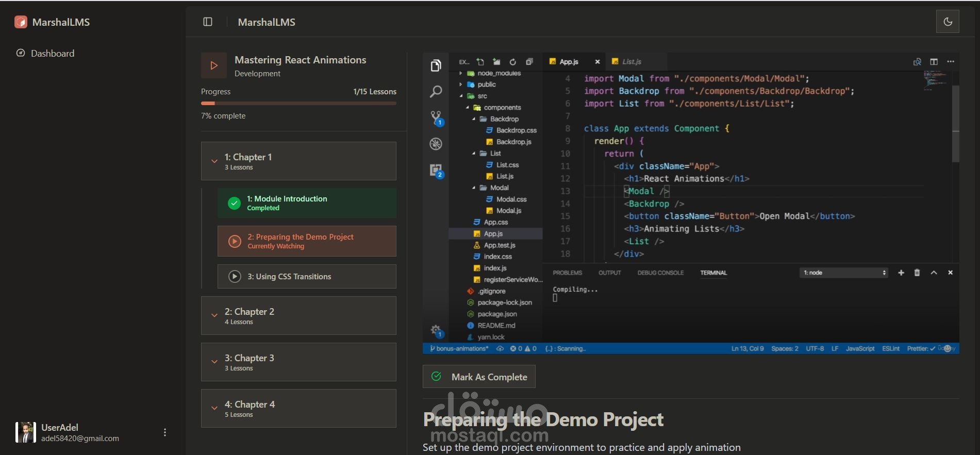The width and height of the screenshot is (980, 455).
Task: Click the editor vertical scrollbar
Action: (955, 124)
